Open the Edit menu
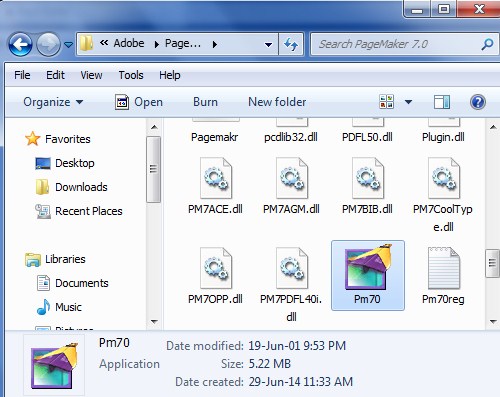 pyautogui.click(x=55, y=75)
